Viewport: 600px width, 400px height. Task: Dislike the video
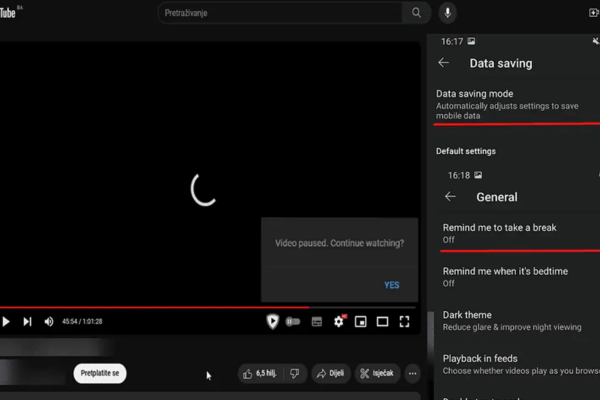(295, 373)
